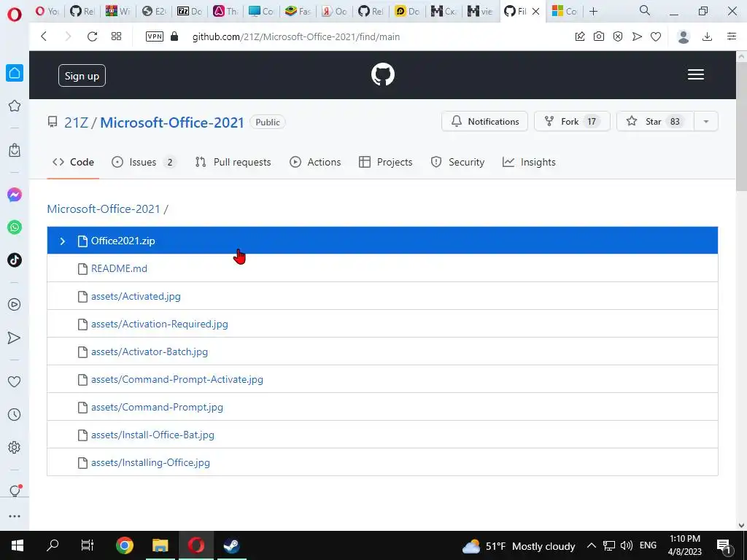The height and width of the screenshot is (560, 747).
Task: Open Steam from the taskbar
Action: tap(231, 545)
